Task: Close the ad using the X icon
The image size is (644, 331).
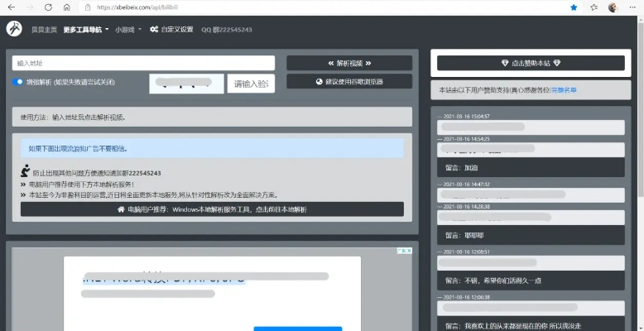Action: point(408,251)
